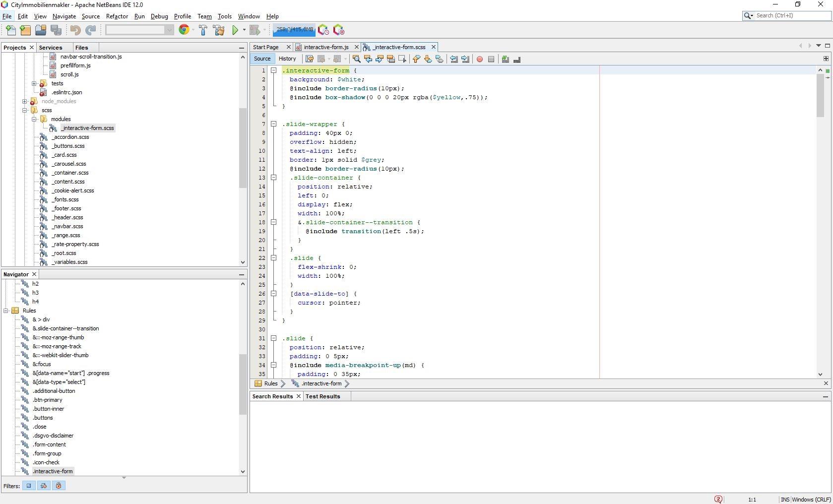Toggle the rectangular selection mode icon

(x=402, y=59)
